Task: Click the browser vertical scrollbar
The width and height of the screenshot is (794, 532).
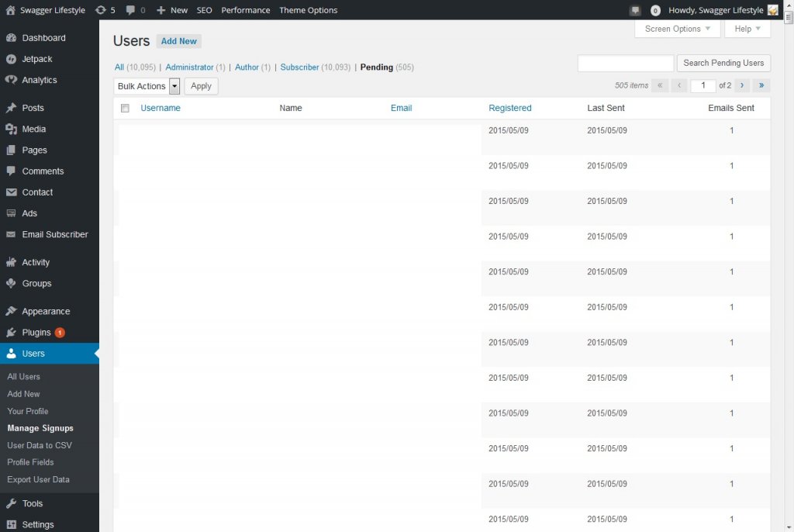Action: click(x=789, y=266)
